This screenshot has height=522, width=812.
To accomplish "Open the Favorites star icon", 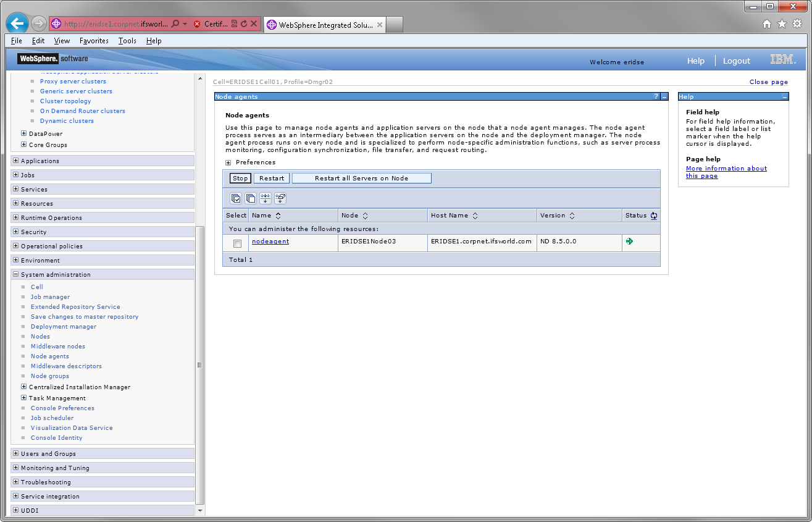I will pos(782,24).
